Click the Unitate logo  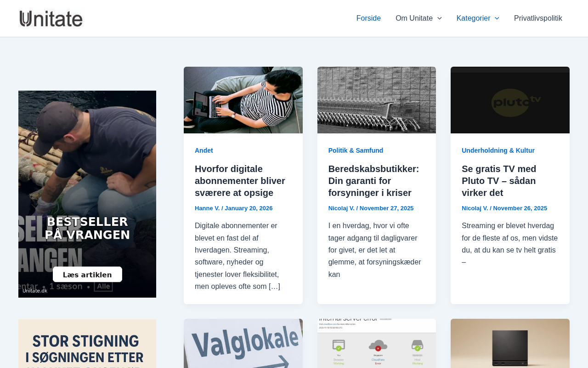click(x=51, y=18)
